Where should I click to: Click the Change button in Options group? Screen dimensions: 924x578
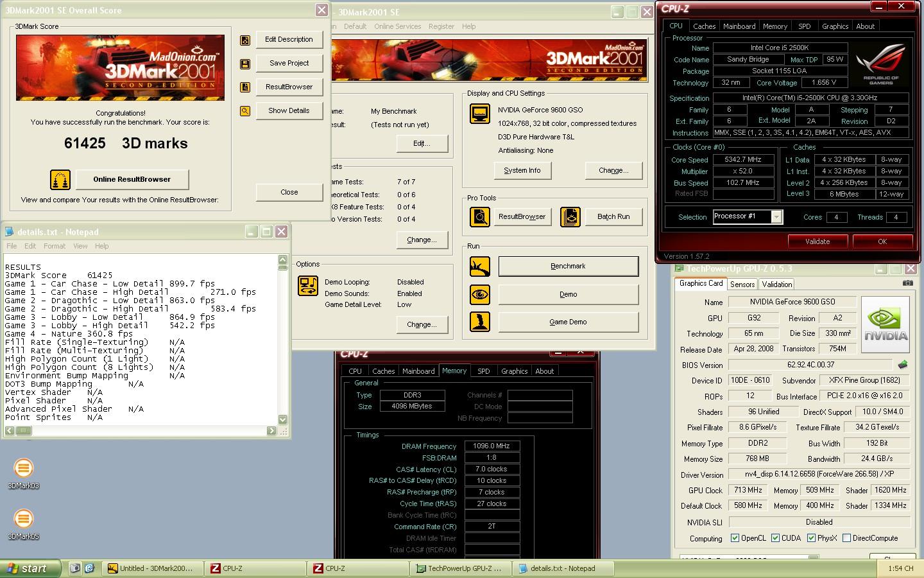(x=422, y=325)
